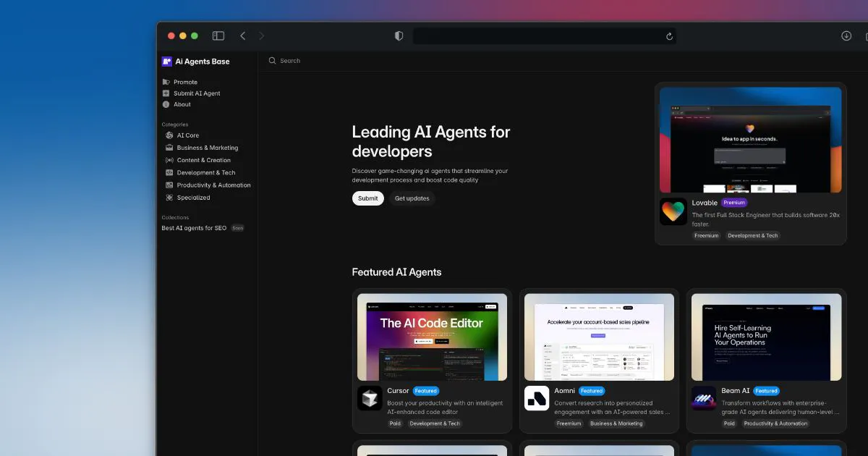Select the Specialized category
The width and height of the screenshot is (868, 456).
[x=194, y=198]
